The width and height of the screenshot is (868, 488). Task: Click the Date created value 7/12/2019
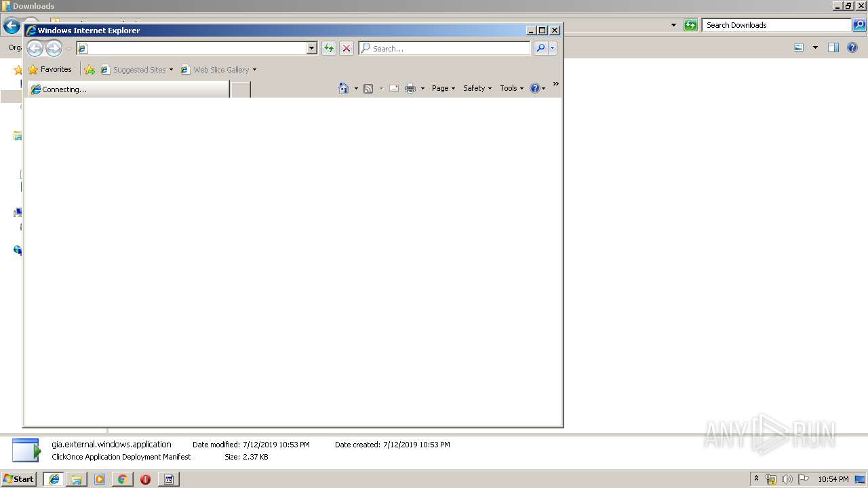pyautogui.click(x=416, y=445)
